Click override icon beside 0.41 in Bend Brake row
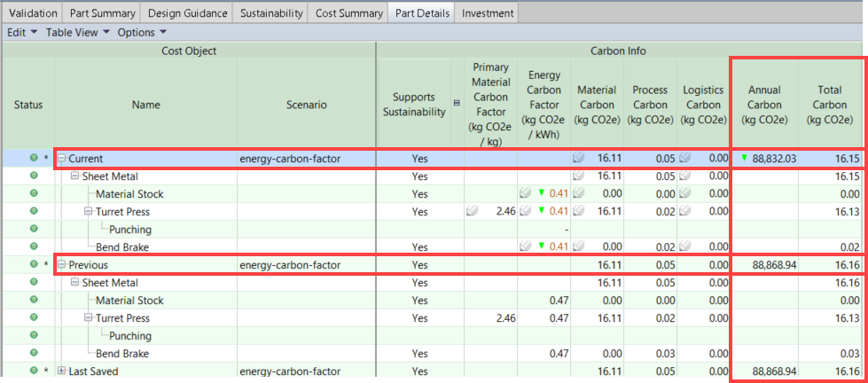Viewport: 868px width, 383px height. pos(525,246)
